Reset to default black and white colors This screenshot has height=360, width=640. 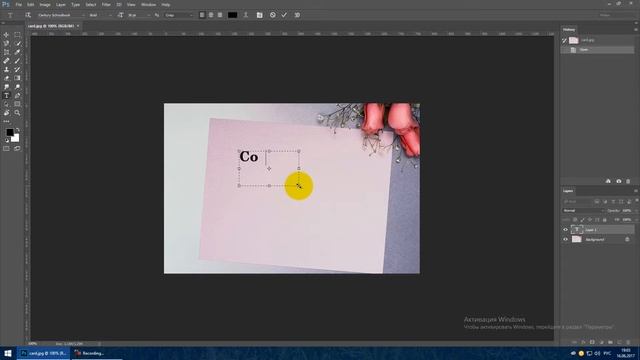[x=7, y=140]
